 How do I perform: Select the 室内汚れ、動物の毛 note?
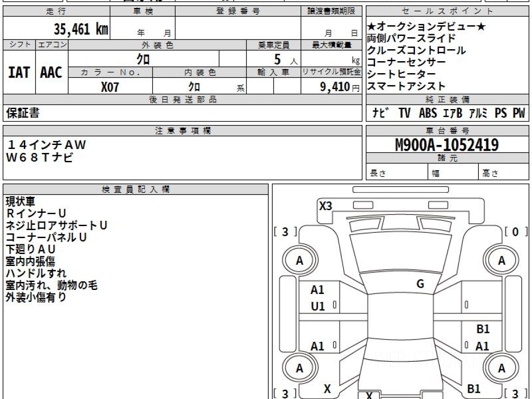click(x=51, y=286)
